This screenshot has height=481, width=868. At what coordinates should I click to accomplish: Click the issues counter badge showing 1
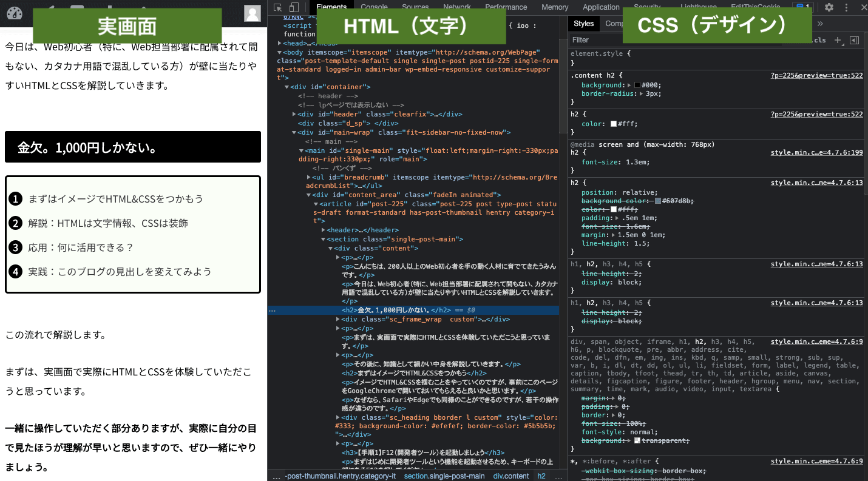804,7
